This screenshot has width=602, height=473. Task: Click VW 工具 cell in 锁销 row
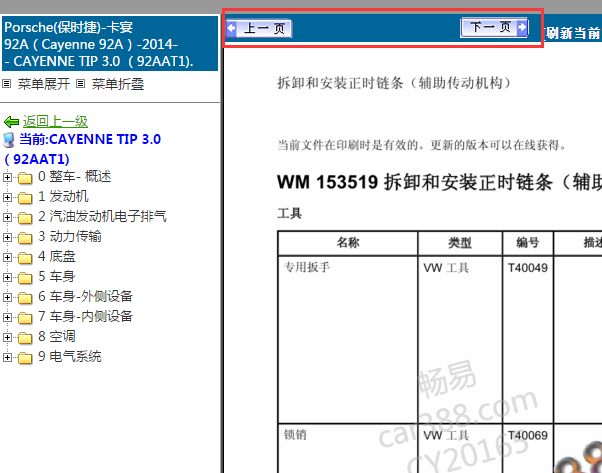pos(460,449)
